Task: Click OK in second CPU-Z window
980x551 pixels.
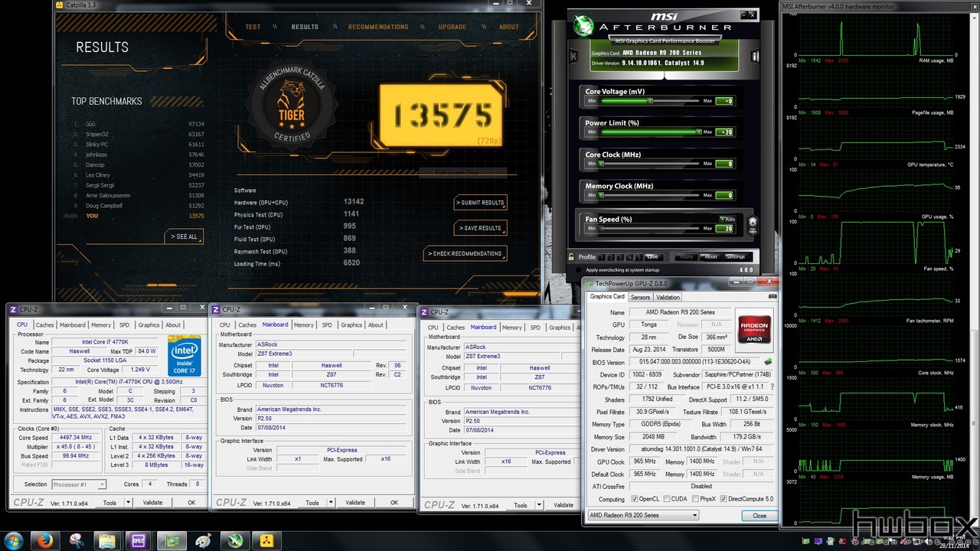Action: coord(394,503)
